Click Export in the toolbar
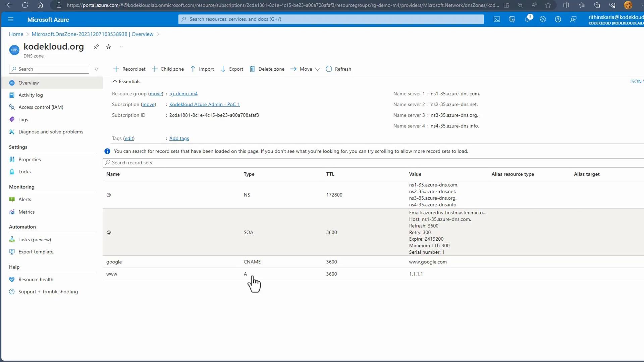Screen dimensions: 644x362 pyautogui.click(x=232, y=69)
